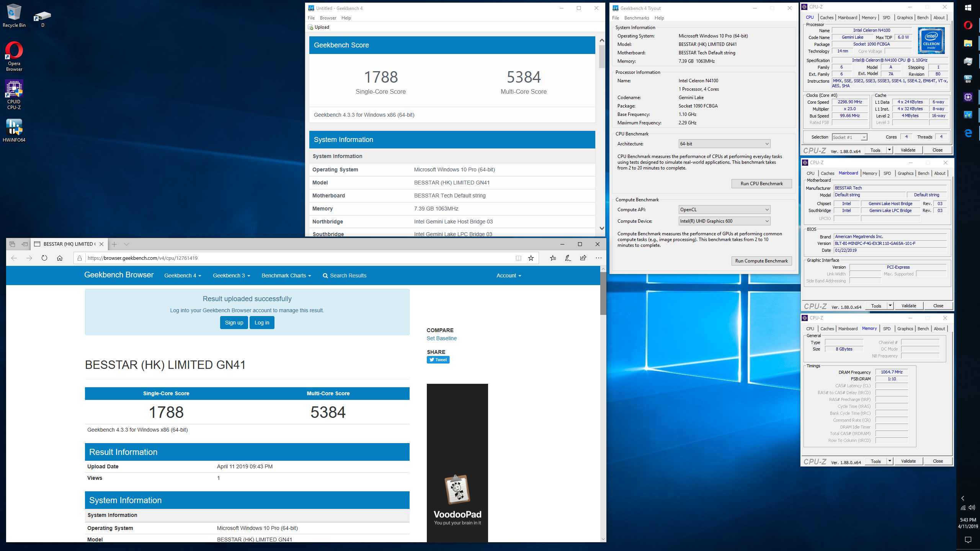Switch to Graphics tab in middle CPU-Z window
Image resolution: width=980 pixels, height=551 pixels.
905,173
